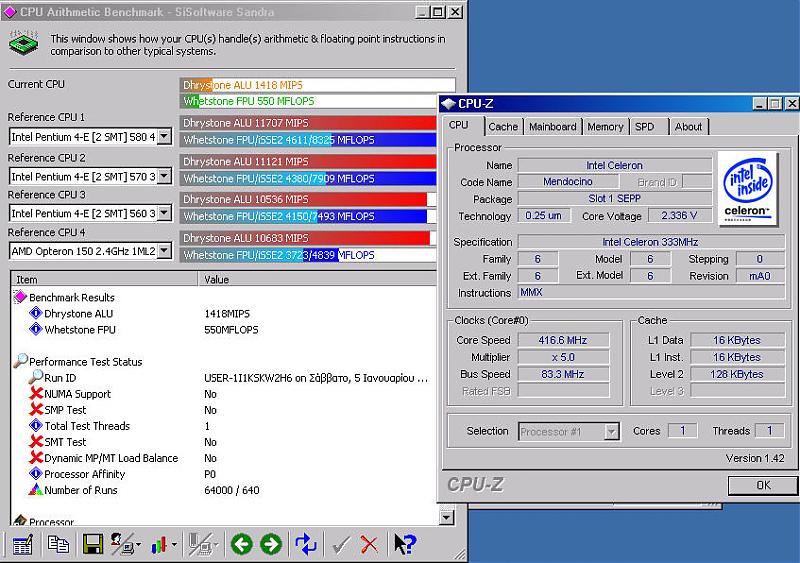Click the Bus Speed value 83.3 MHz
Image resolution: width=800 pixels, height=563 pixels.
tap(563, 374)
